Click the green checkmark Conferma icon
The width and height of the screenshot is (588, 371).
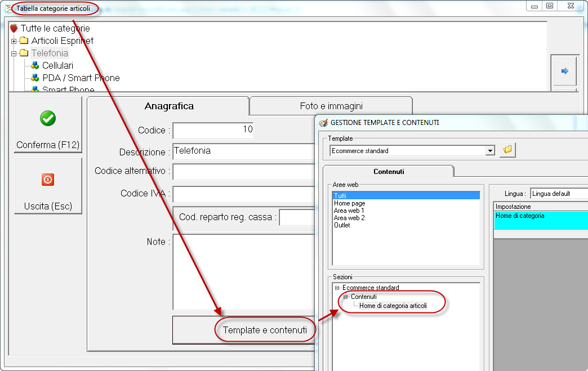[x=48, y=118]
